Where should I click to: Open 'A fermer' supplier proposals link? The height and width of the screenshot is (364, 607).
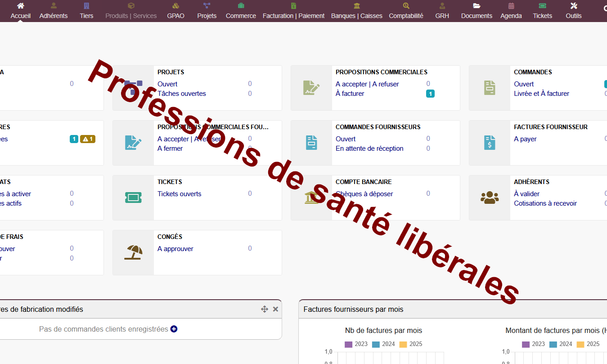coord(170,148)
